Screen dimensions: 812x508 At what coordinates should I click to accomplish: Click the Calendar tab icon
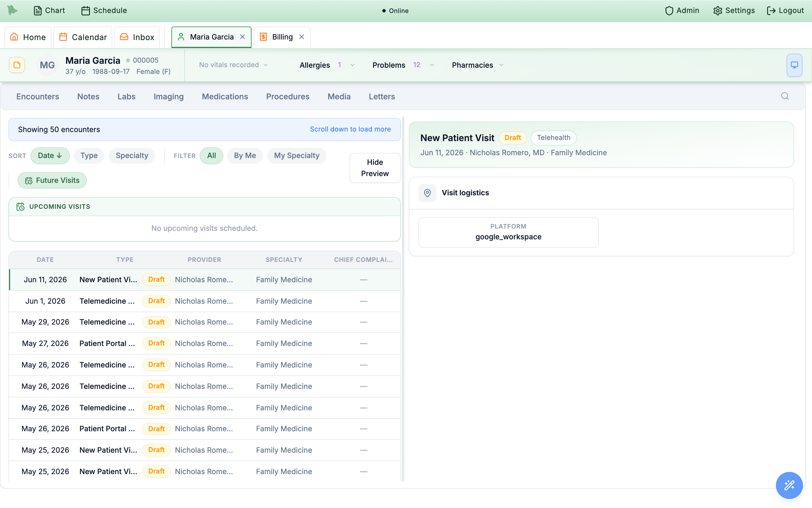click(x=63, y=37)
